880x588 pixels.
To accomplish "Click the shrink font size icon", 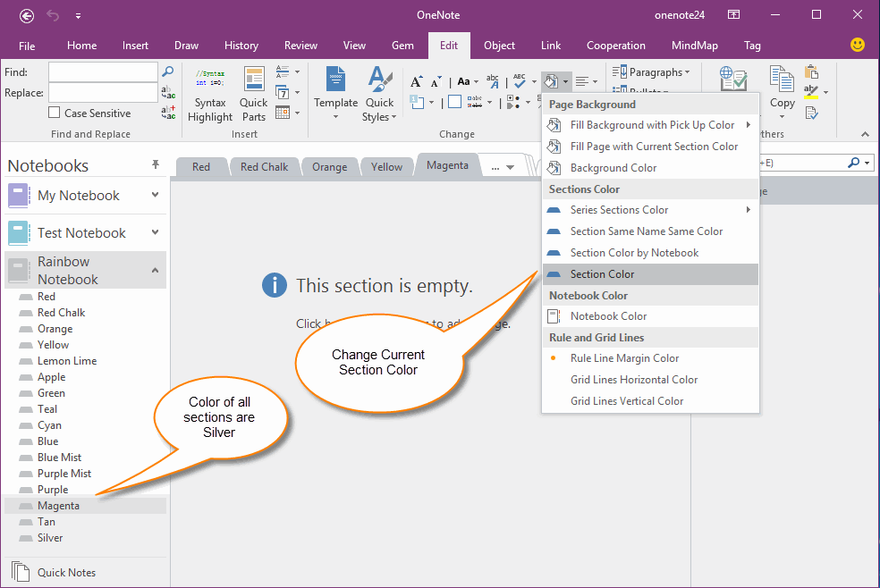I will (x=436, y=82).
